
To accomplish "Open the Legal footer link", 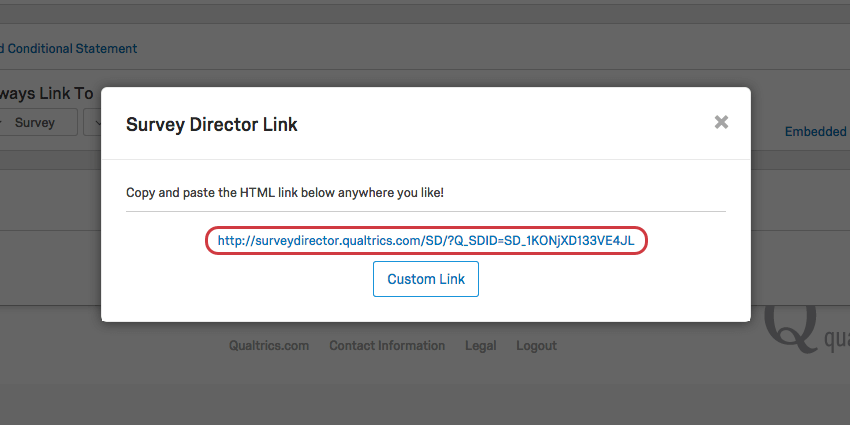I will [480, 346].
